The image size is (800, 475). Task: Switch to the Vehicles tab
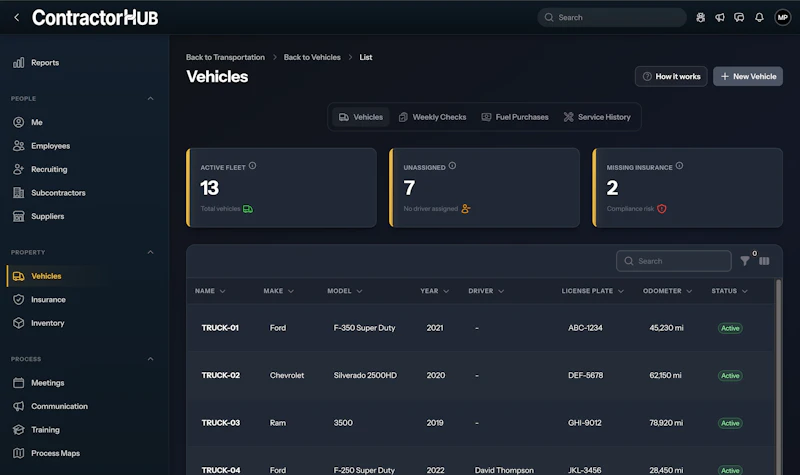point(361,117)
